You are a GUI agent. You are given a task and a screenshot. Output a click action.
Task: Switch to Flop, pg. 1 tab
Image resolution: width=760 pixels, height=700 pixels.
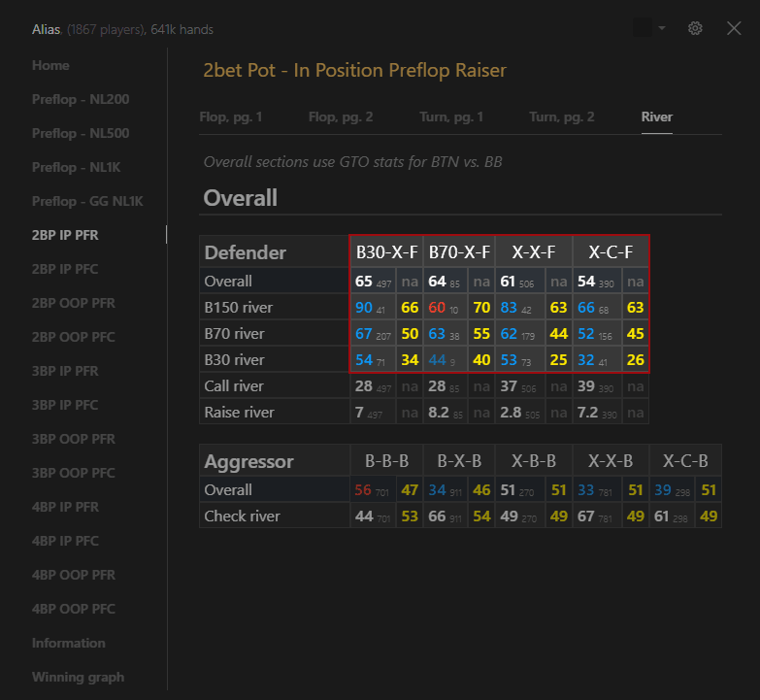pos(231,117)
